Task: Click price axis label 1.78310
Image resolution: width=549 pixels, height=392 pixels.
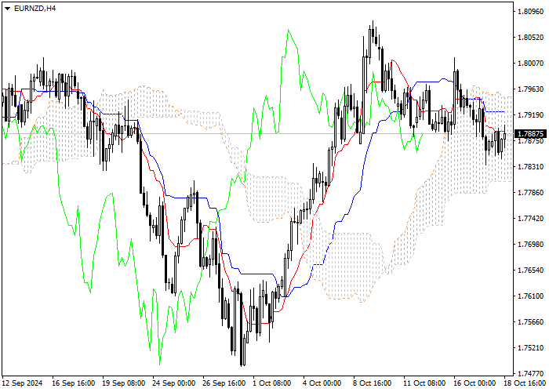Action: (530, 166)
